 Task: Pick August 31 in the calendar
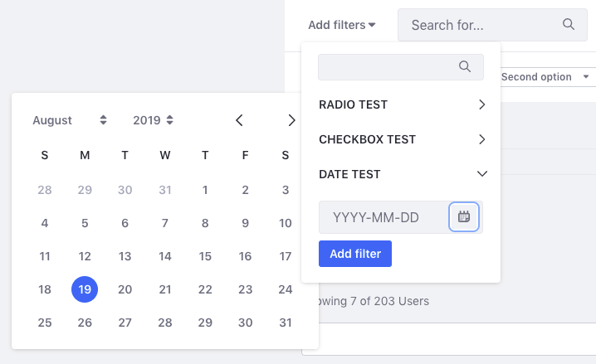pos(286,322)
